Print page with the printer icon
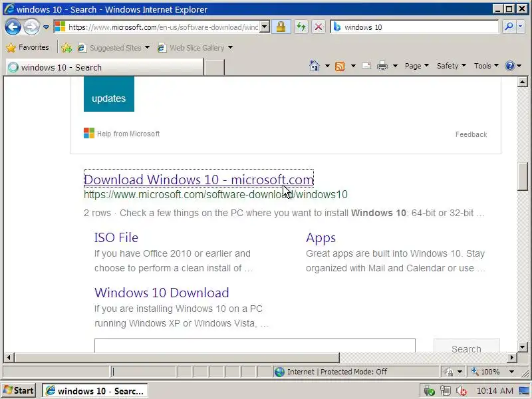 (382, 66)
